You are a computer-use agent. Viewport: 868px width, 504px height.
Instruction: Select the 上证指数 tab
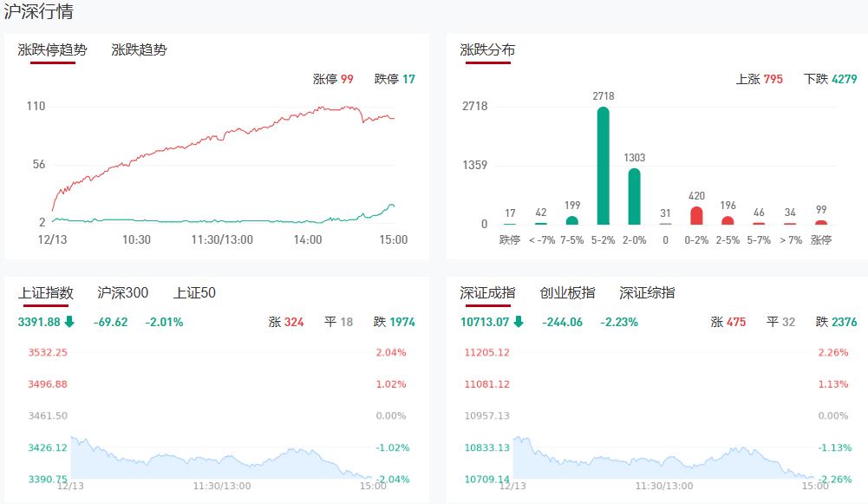coord(45,293)
